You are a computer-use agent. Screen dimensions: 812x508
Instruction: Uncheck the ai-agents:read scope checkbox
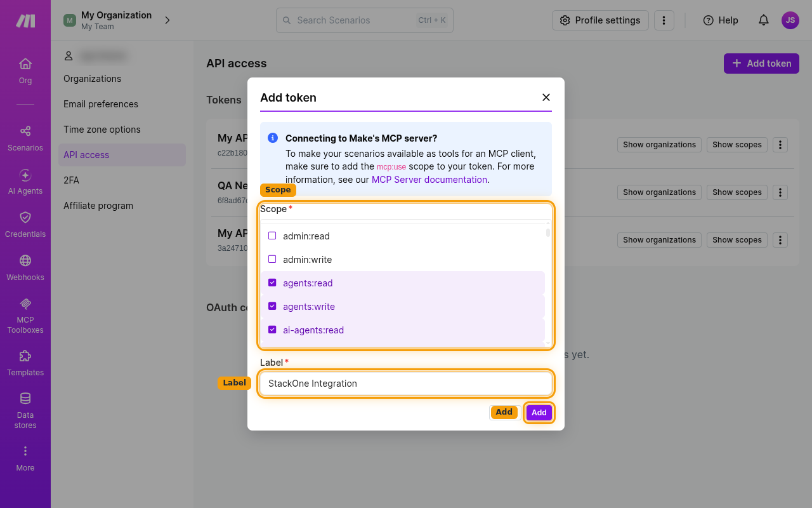272,330
